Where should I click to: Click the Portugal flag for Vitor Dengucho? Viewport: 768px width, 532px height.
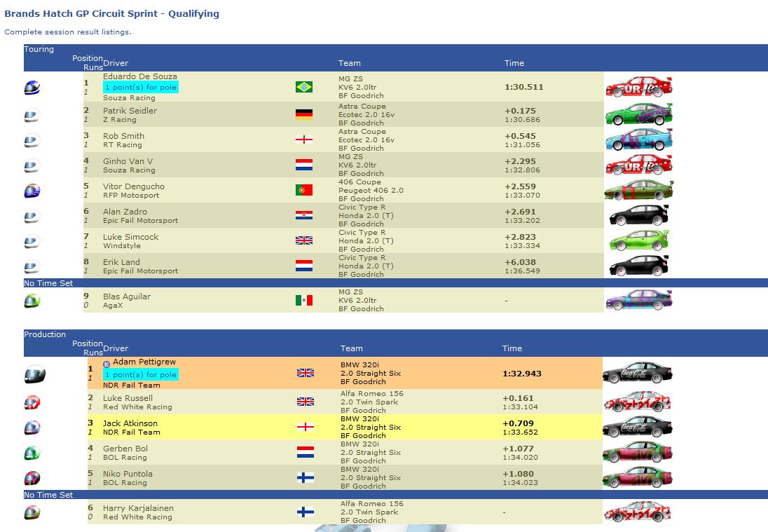[x=304, y=190]
